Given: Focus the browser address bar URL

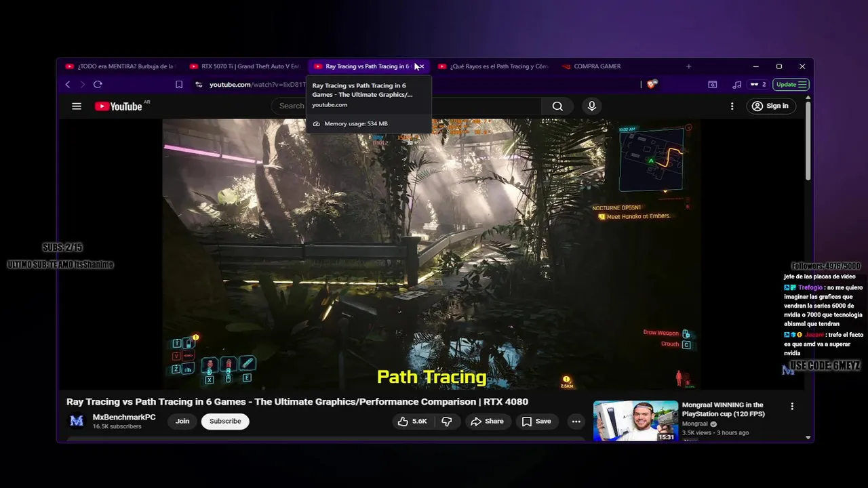Looking at the screenshot, I should coord(258,85).
